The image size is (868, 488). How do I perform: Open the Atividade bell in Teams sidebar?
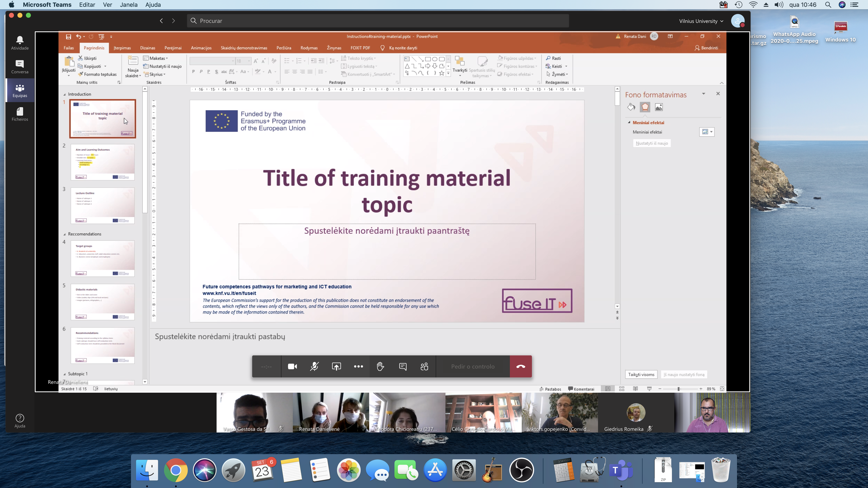pyautogui.click(x=20, y=43)
